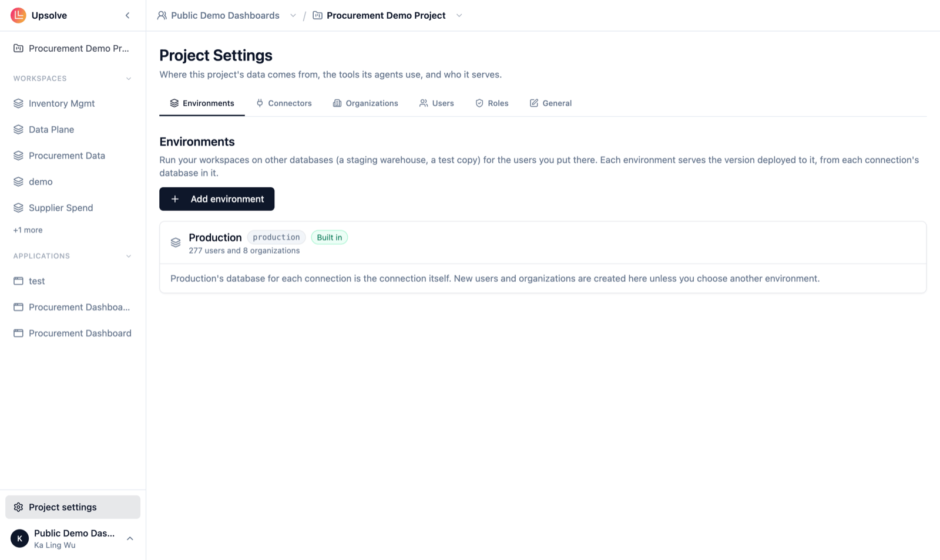Click the Project settings gear icon

pyautogui.click(x=18, y=507)
